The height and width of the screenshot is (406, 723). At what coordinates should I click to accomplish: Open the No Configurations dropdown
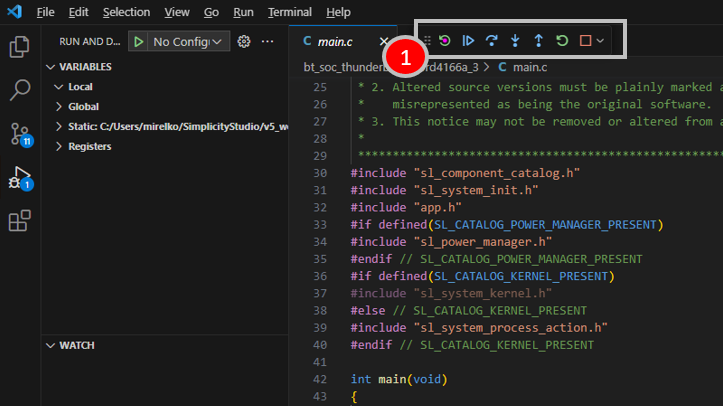click(x=189, y=41)
